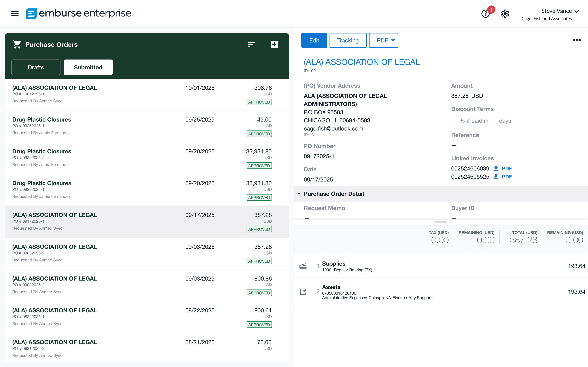Open PDF link for invoice 002524605525
The height and width of the screenshot is (367, 588).
[x=507, y=177]
